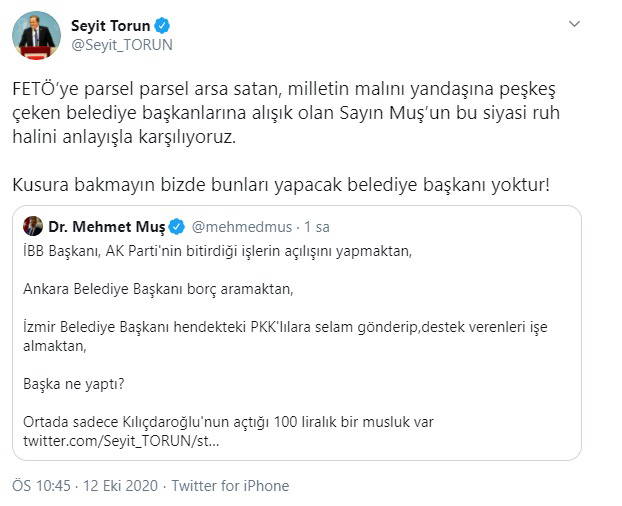Click the "Ortada sadece Kılıçdaroğlu'nun" line
622x506 pixels.
(227, 421)
